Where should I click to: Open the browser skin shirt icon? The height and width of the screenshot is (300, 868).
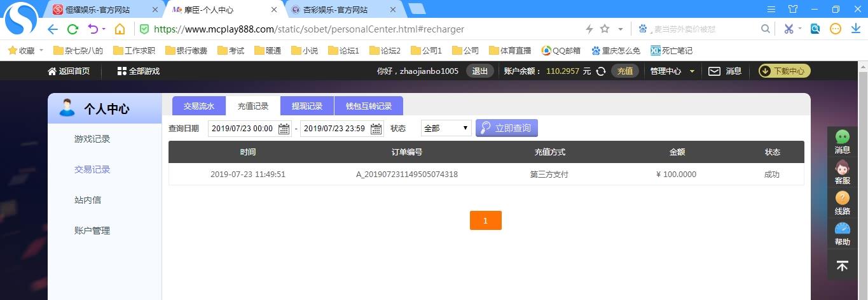tap(792, 9)
